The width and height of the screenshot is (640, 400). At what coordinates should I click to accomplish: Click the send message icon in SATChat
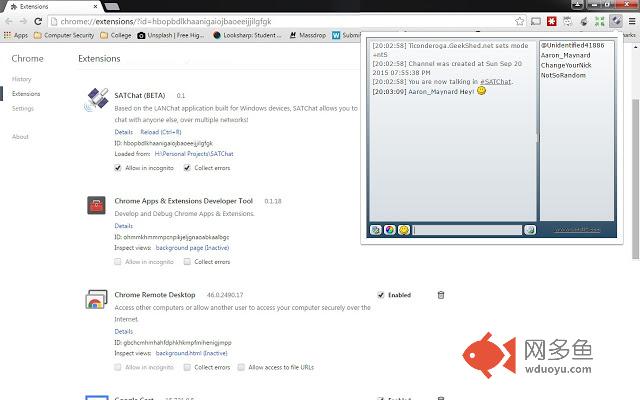pyautogui.click(x=530, y=230)
